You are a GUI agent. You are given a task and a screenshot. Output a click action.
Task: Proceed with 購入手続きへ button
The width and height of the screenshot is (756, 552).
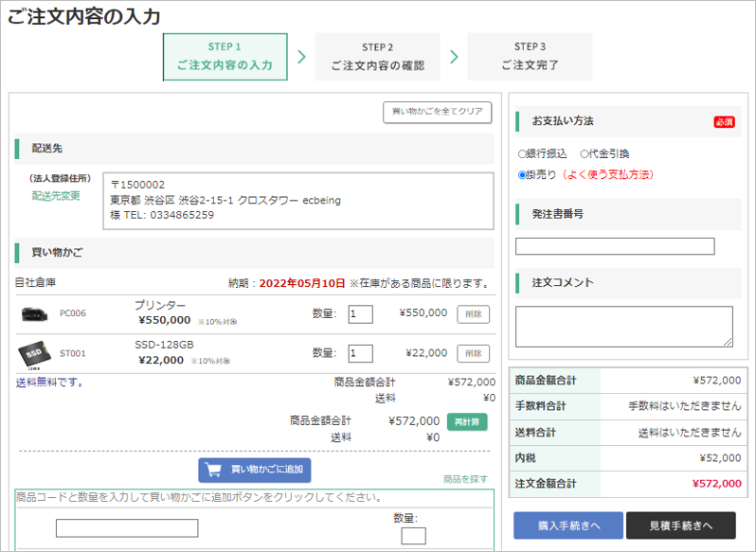(567, 525)
